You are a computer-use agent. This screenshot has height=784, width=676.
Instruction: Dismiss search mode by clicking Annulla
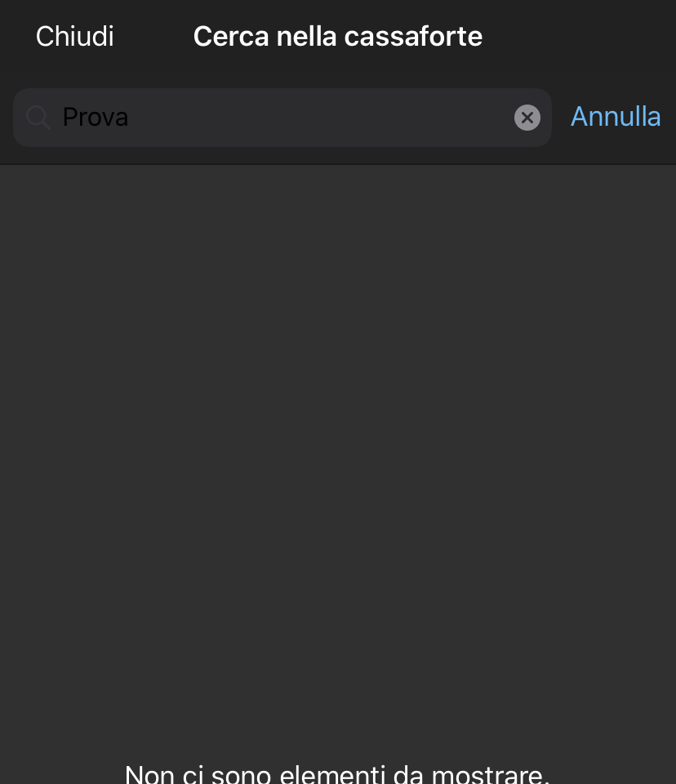tap(616, 117)
